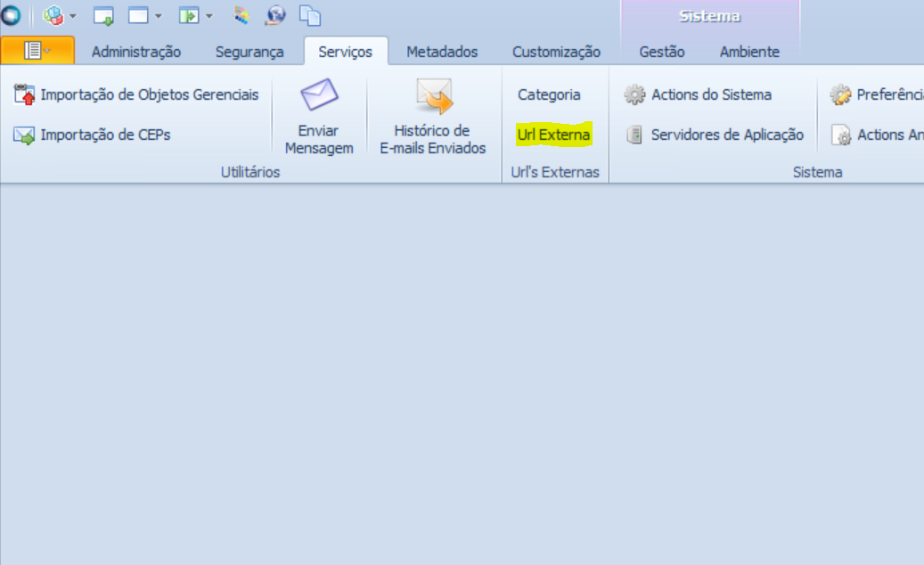Click the blank window icon in quick toolbar
924x565 pixels.
138,16
